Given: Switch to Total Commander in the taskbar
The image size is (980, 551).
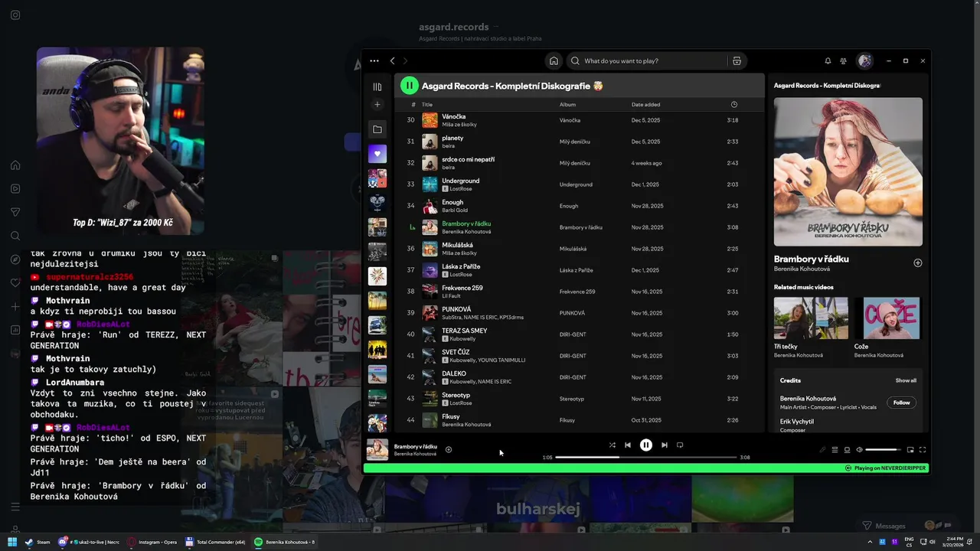Looking at the screenshot, I should (216, 542).
